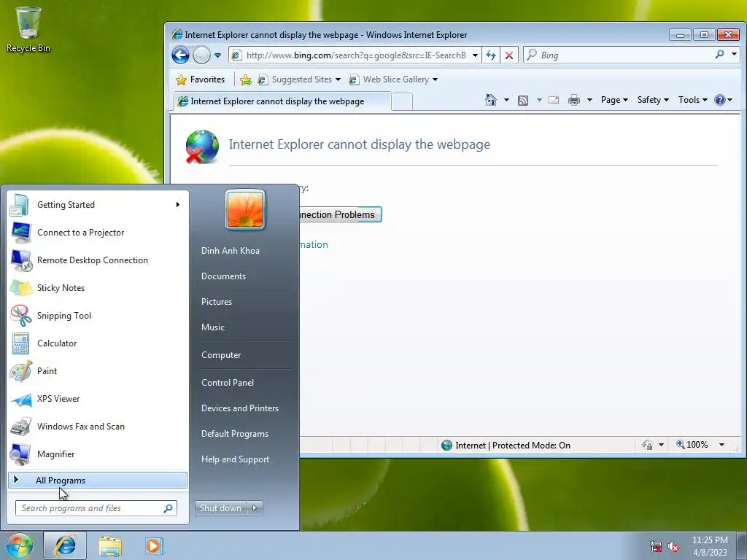747x560 pixels.
Task: Open the Page menu
Action: coord(614,100)
